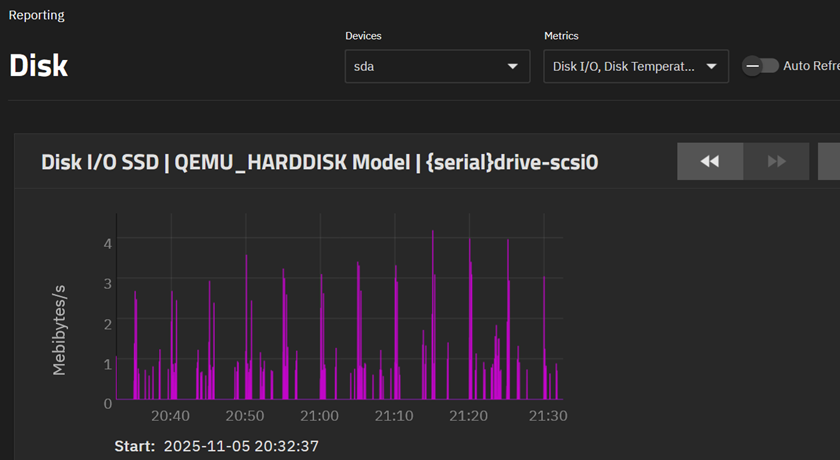Click the Mebibytes/s axis label

(59, 329)
